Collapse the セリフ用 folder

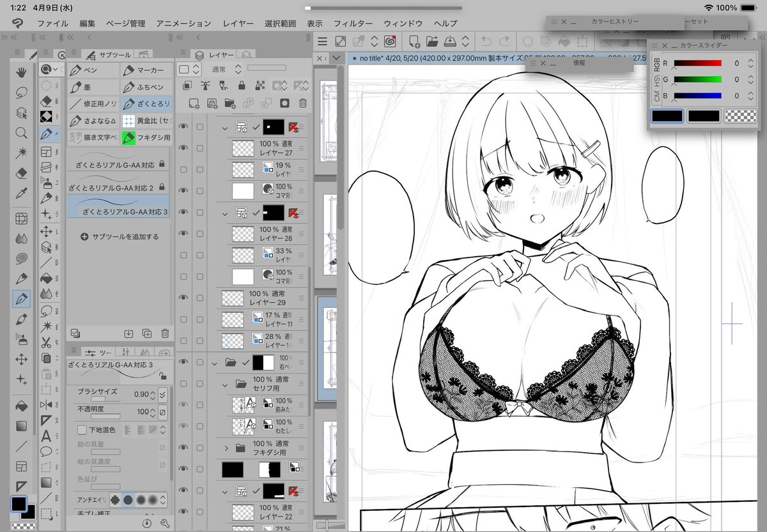click(225, 384)
